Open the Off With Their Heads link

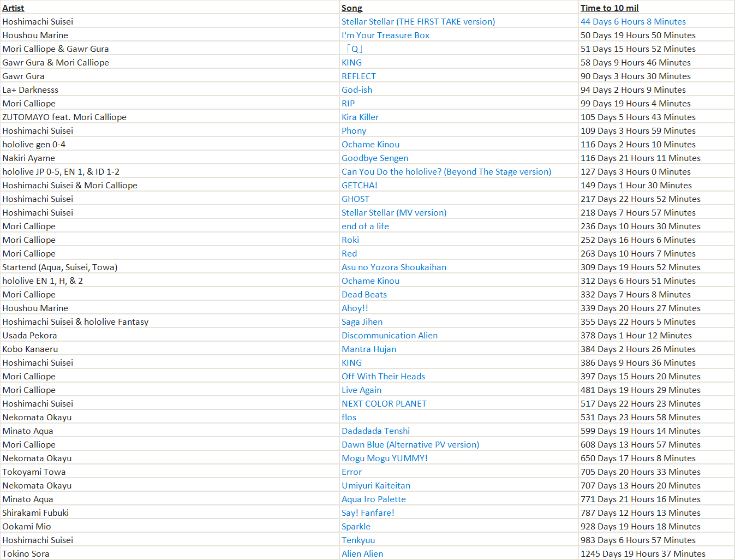tap(383, 377)
